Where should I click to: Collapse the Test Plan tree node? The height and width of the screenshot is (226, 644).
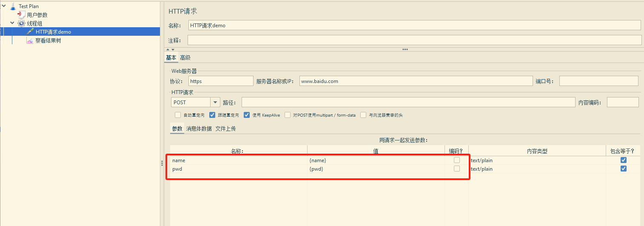(x=4, y=6)
